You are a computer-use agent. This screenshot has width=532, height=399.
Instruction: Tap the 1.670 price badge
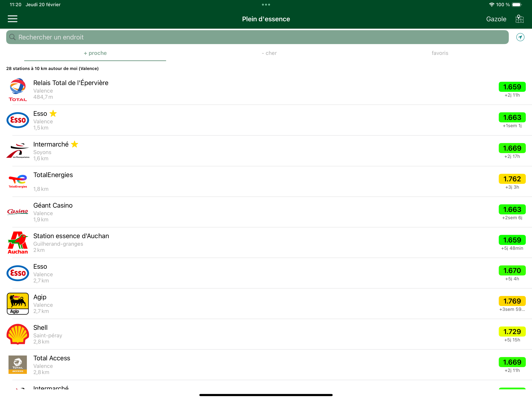(512, 271)
